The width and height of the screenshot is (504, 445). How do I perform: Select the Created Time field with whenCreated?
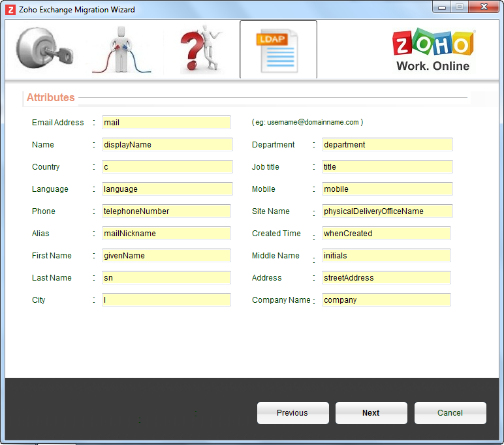386,234
